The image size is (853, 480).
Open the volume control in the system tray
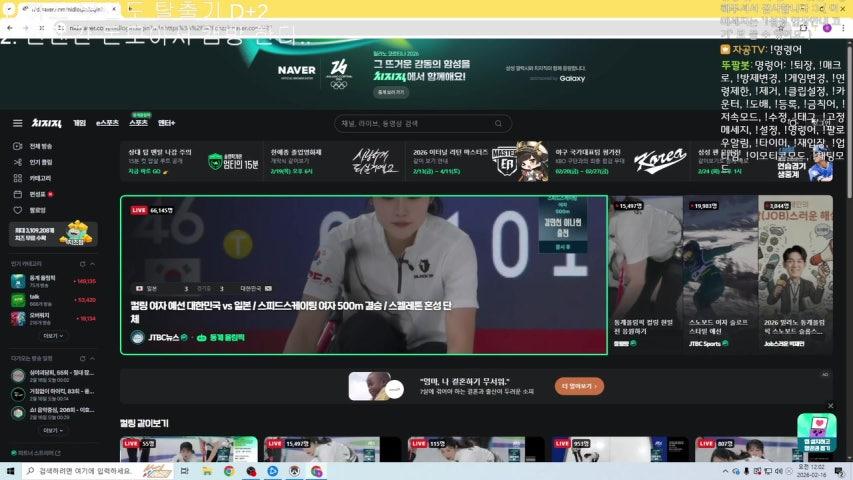coord(778,471)
